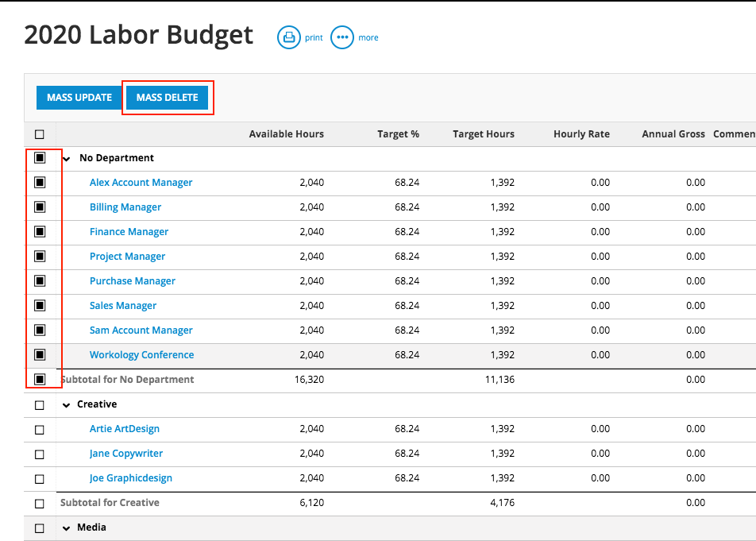Click the 2020 Labor Budget title

138,35
